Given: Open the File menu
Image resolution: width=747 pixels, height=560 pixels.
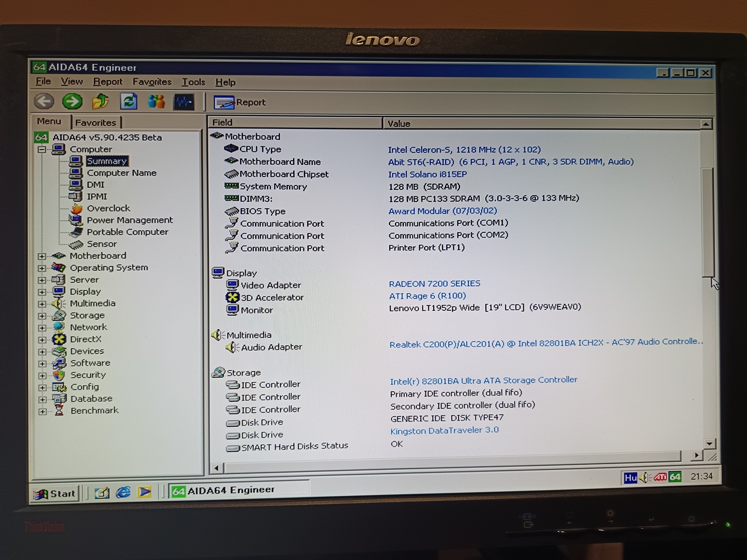Looking at the screenshot, I should (43, 81).
